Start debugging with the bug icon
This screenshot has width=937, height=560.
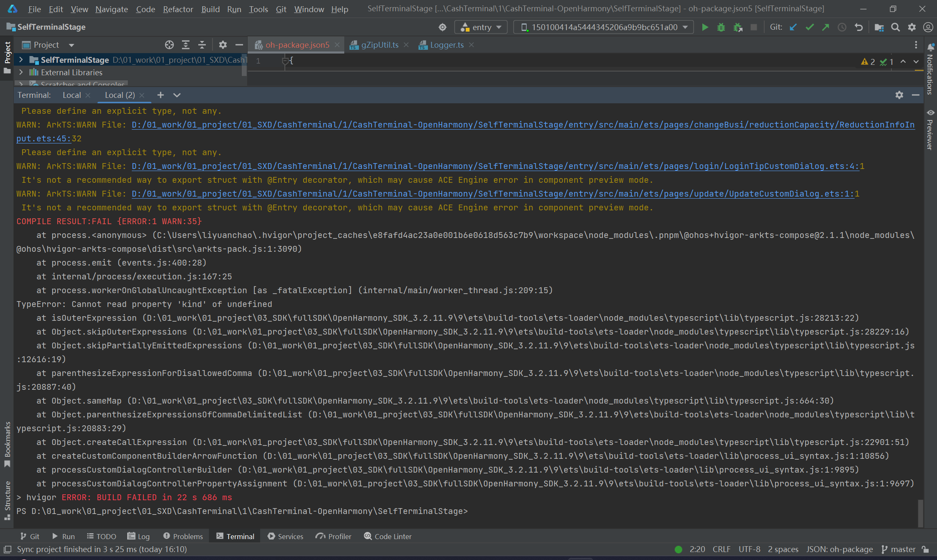click(x=721, y=27)
